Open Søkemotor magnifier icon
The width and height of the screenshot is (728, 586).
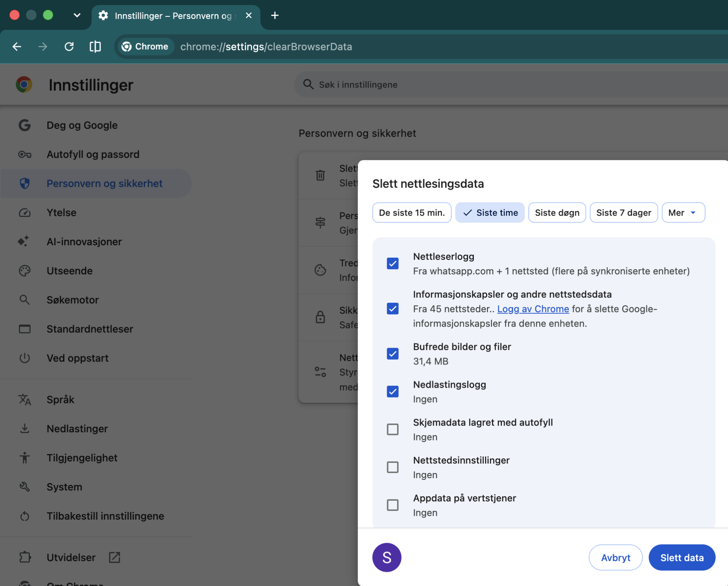click(x=25, y=300)
